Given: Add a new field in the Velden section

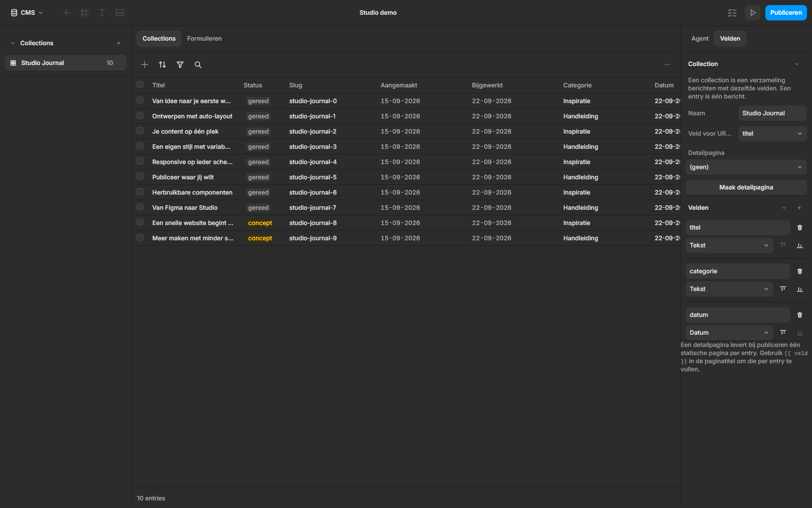Looking at the screenshot, I should [799, 208].
